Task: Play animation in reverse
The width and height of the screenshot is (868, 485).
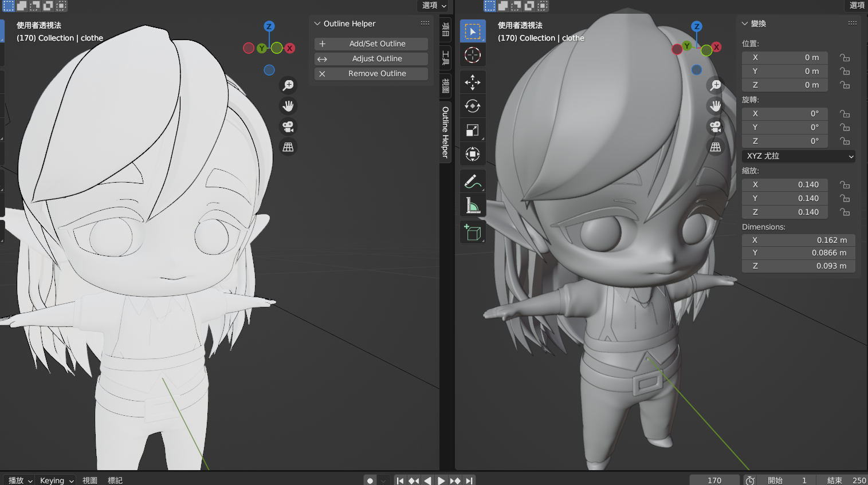Action: pos(427,480)
